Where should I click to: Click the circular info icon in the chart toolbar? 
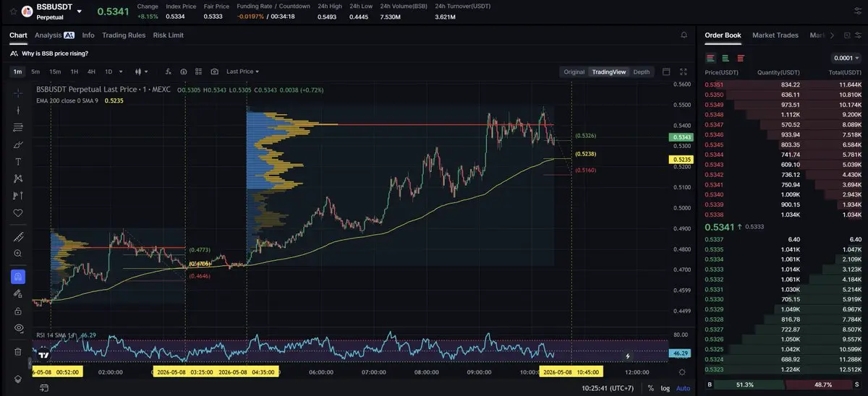point(184,72)
